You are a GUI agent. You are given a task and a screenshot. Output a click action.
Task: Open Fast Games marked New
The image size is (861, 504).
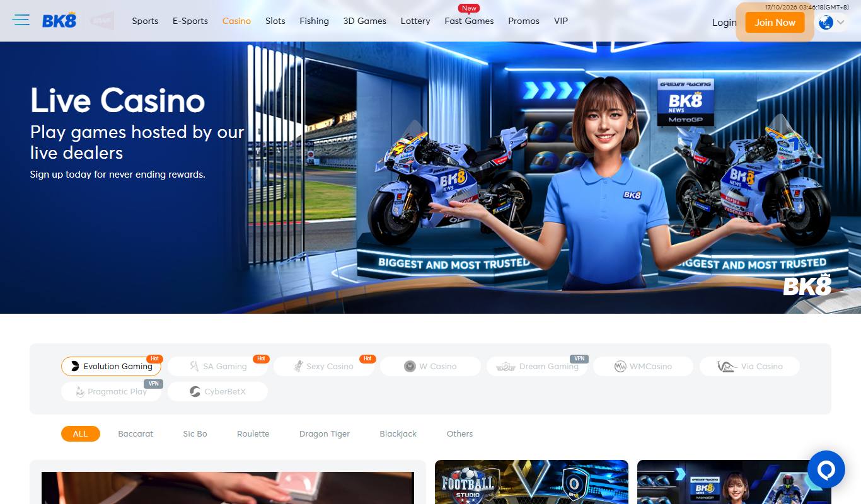(469, 21)
